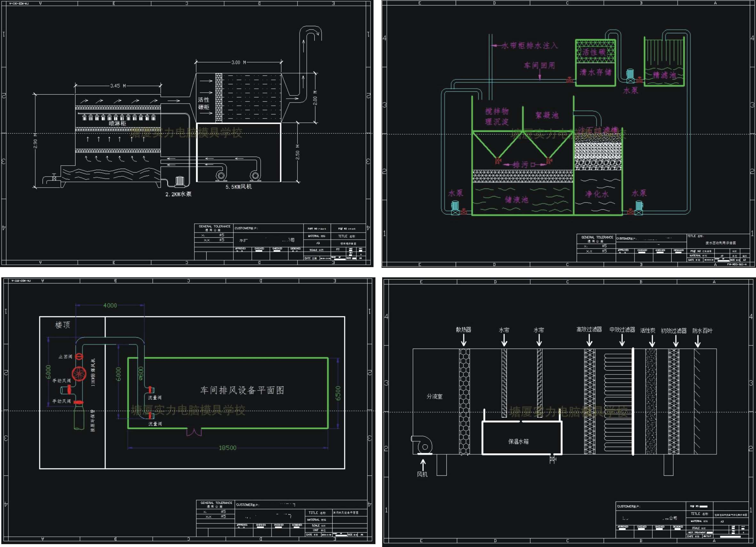This screenshot has height=547, width=756.
Task: Click the 3.45 M dimension text
Action: [x=118, y=86]
